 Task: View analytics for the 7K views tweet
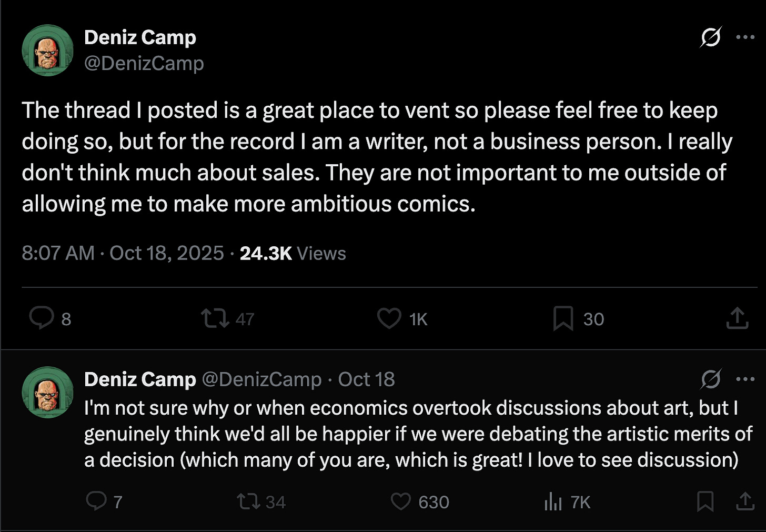coord(553,502)
